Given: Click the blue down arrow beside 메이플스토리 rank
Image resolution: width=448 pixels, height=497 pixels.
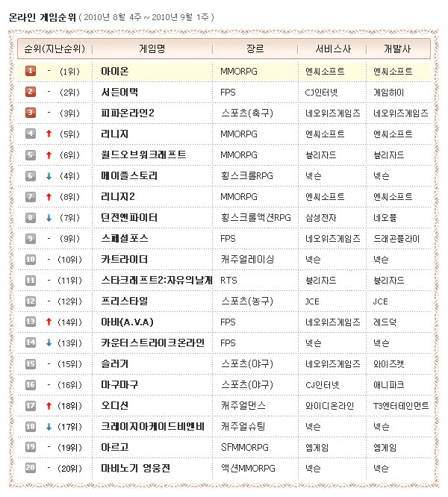Looking at the screenshot, I should pyautogui.click(x=49, y=175).
